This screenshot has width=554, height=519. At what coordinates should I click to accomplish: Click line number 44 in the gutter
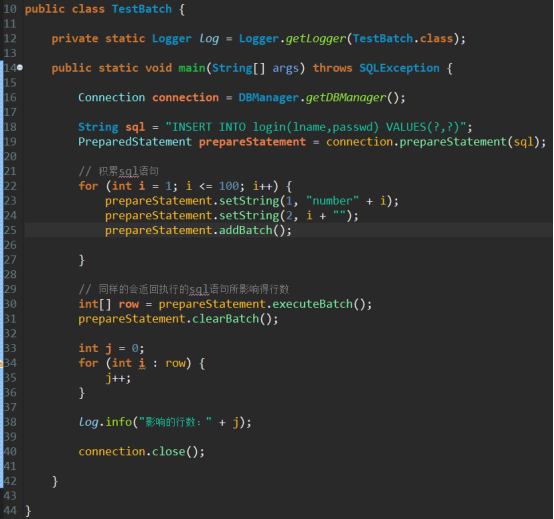tap(10, 511)
